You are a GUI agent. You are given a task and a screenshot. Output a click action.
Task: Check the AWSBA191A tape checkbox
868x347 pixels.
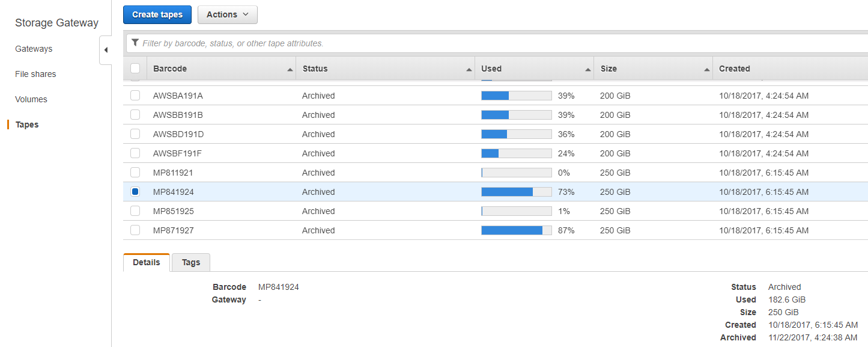(135, 96)
